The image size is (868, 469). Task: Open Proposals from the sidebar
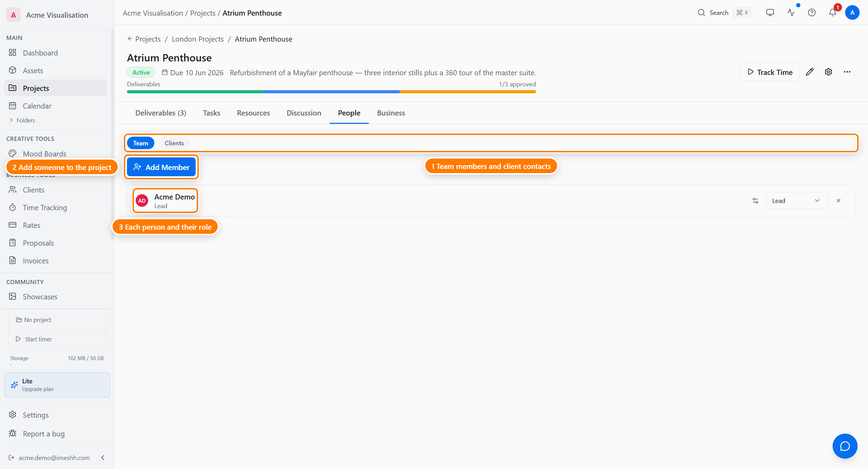click(56, 243)
